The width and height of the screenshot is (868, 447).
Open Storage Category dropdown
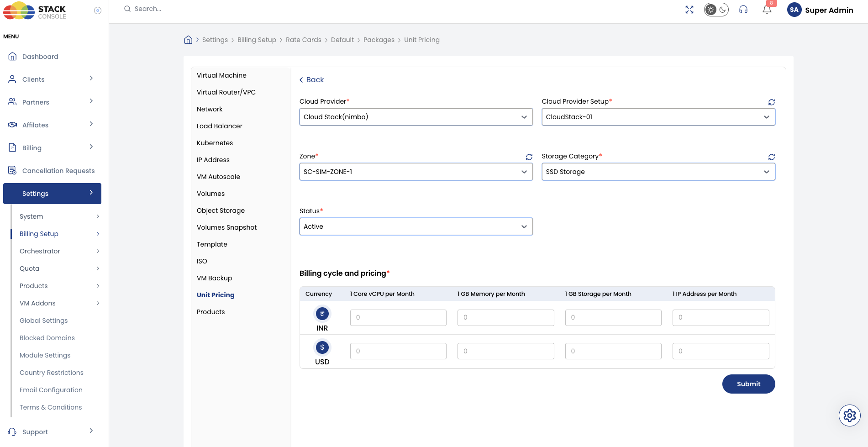(658, 172)
